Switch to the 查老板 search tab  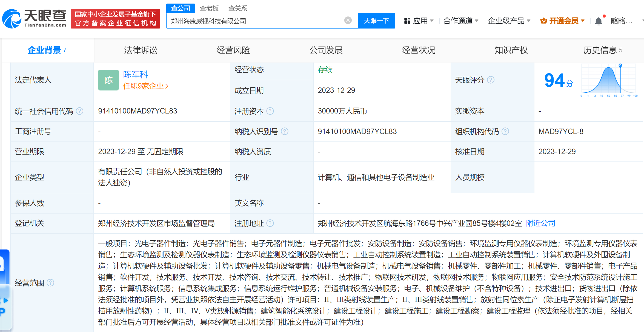click(x=209, y=8)
